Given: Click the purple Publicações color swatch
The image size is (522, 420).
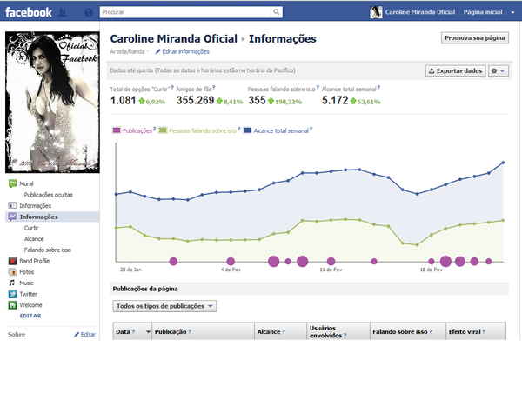Looking at the screenshot, I should (x=117, y=130).
